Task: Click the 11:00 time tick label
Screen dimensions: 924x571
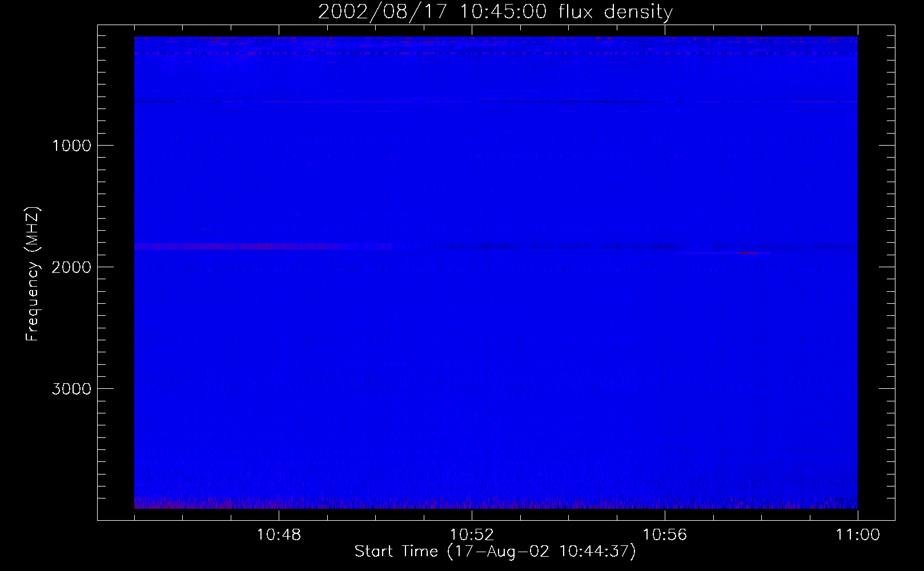Action: pos(858,535)
